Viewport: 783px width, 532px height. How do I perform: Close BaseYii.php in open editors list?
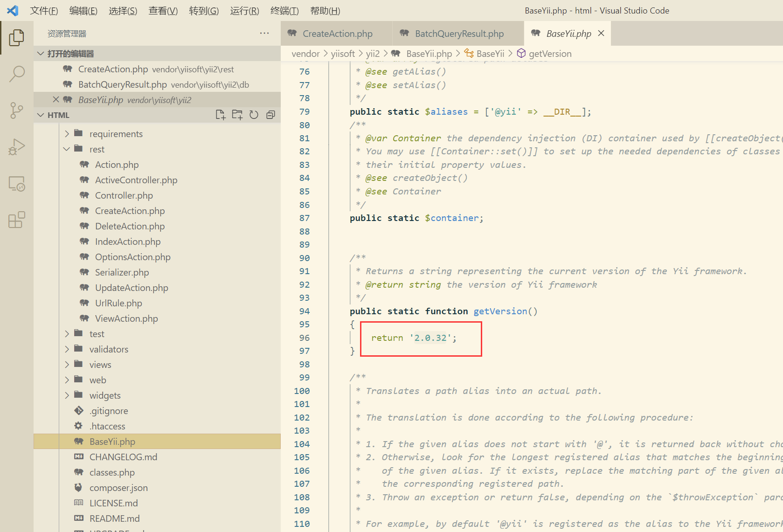click(x=56, y=99)
